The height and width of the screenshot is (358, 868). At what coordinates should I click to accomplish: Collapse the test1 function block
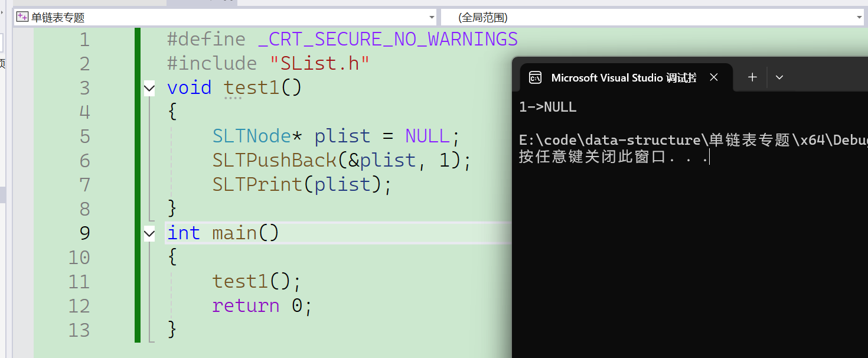pyautogui.click(x=149, y=89)
